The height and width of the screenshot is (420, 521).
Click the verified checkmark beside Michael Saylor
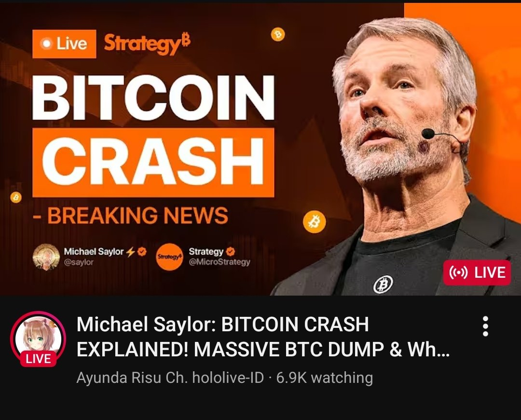142,252
